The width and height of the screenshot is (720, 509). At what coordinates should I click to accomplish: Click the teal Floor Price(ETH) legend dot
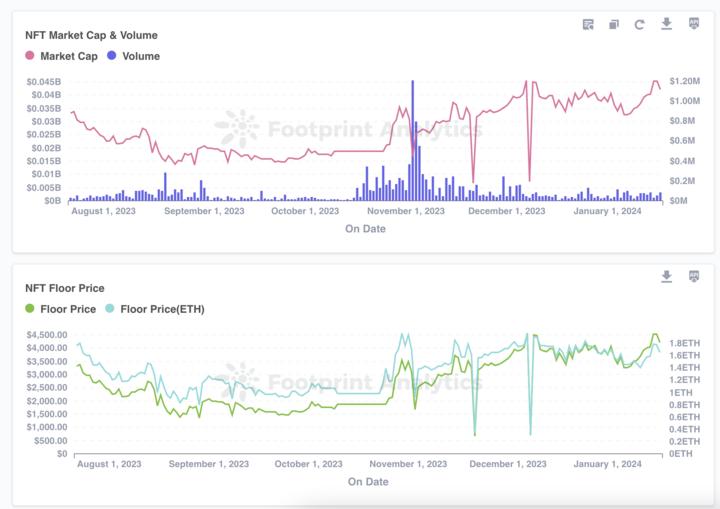110,309
